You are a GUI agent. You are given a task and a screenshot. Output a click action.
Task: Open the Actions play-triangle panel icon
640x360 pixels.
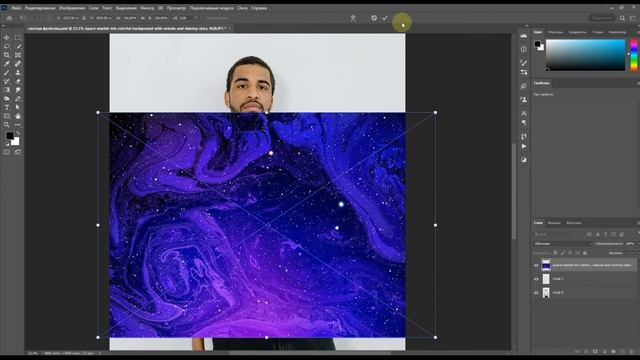click(x=524, y=146)
